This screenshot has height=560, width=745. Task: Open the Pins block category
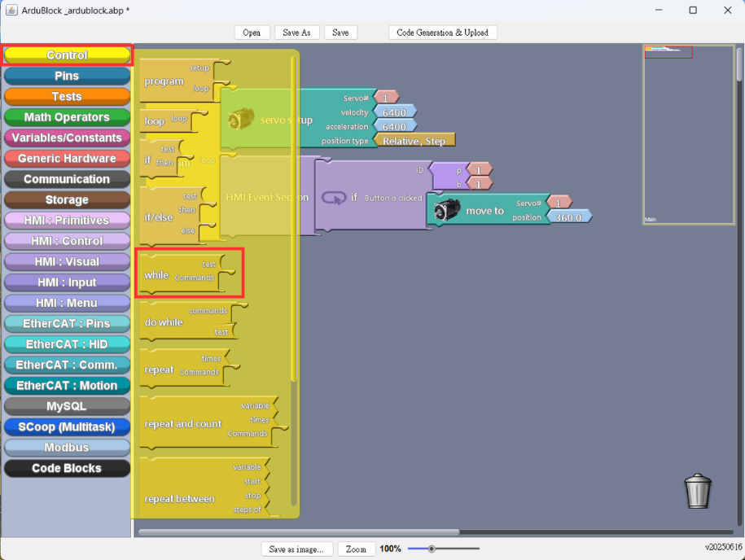tap(67, 76)
